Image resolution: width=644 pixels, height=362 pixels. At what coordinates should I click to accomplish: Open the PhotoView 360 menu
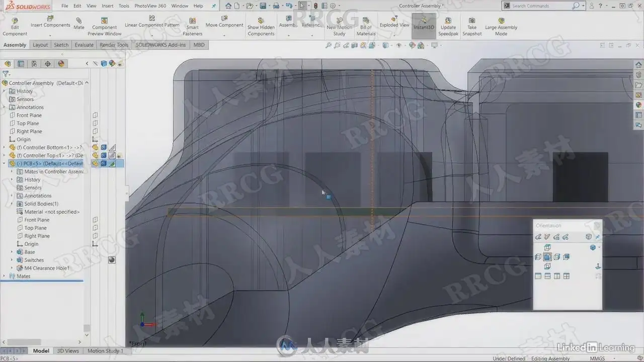(150, 6)
